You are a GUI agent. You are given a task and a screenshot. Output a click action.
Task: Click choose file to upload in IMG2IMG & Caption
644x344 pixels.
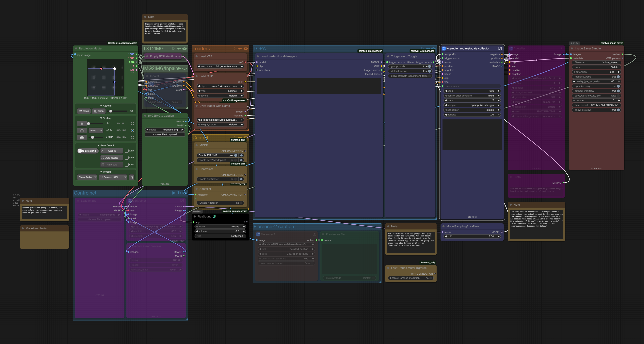coord(165,135)
